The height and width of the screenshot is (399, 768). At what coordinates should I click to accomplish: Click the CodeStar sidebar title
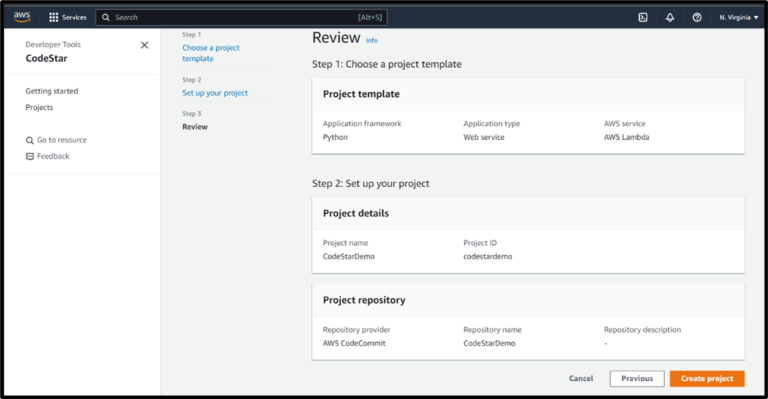tap(47, 58)
